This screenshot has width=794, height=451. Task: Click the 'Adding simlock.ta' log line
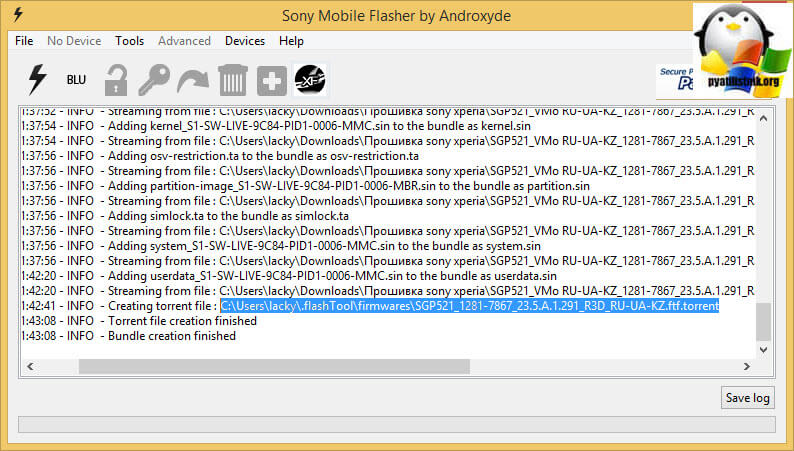coord(185,216)
